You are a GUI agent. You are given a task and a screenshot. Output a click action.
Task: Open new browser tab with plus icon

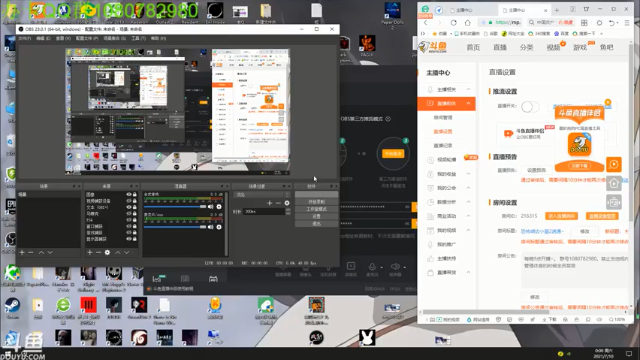click(x=557, y=10)
